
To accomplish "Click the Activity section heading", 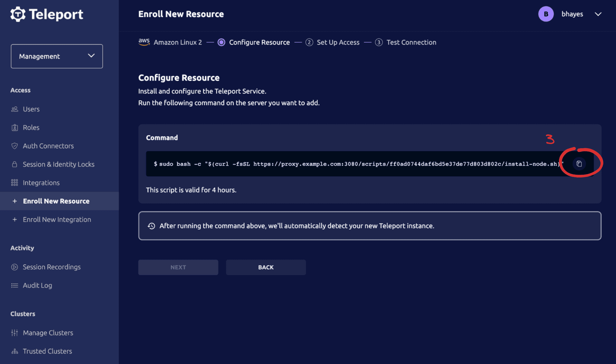I will [x=22, y=248].
